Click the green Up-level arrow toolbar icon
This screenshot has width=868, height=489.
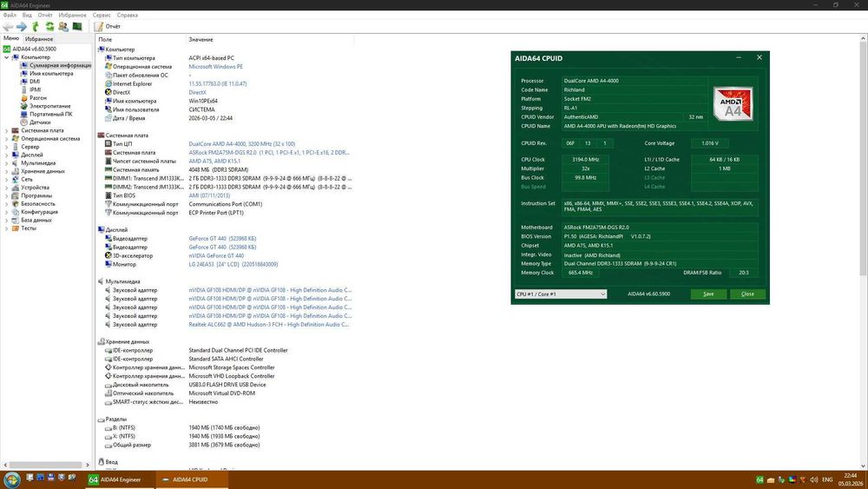click(36, 27)
